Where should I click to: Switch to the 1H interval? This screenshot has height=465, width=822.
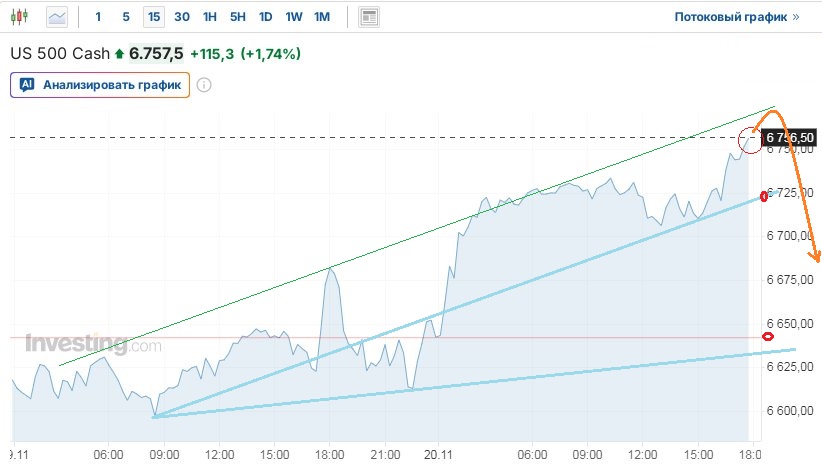pyautogui.click(x=209, y=17)
